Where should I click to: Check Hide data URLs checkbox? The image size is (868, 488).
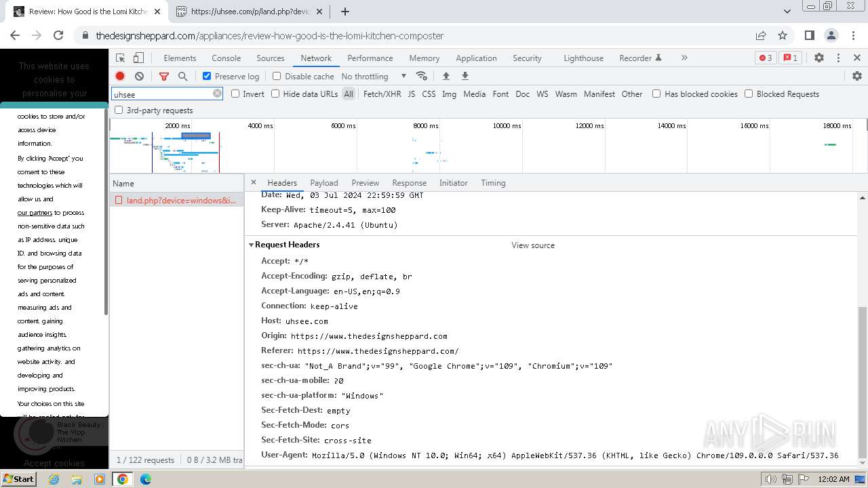275,94
